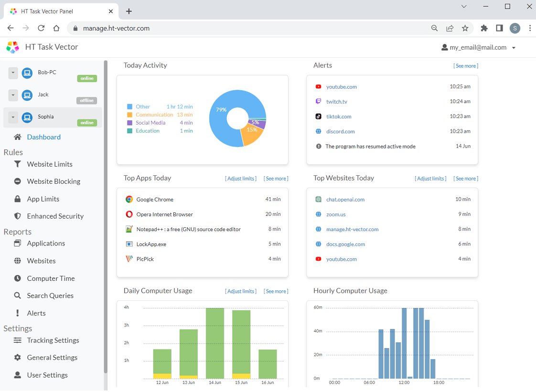The width and height of the screenshot is (536, 392).
Task: Open the Dashboard menu item
Action: pyautogui.click(x=43, y=137)
